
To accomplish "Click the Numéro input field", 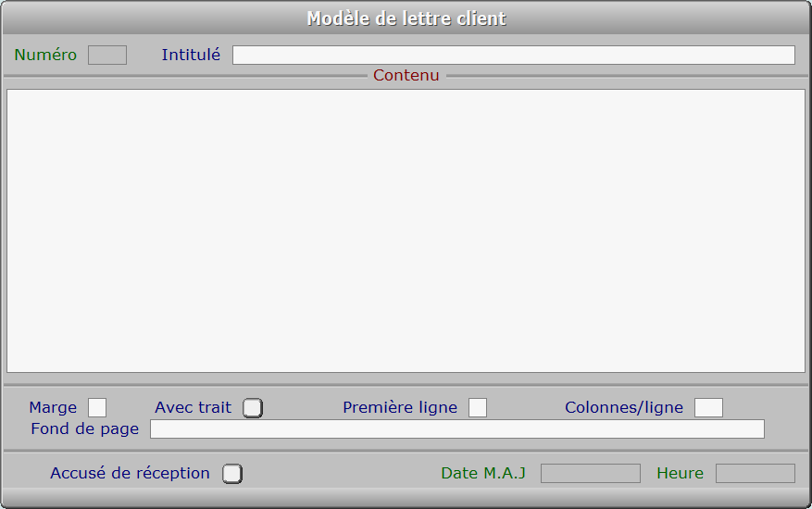I will [x=107, y=55].
